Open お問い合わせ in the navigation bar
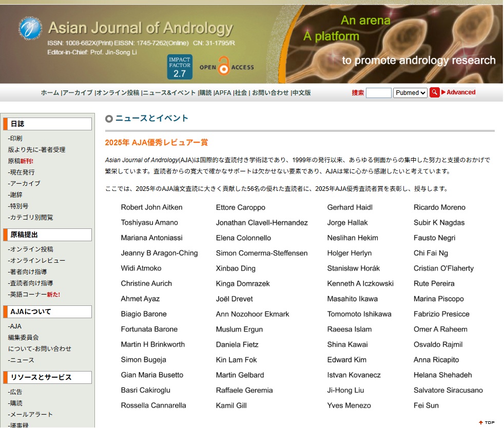Image resolution: width=504 pixels, height=428 pixels. pos(270,93)
